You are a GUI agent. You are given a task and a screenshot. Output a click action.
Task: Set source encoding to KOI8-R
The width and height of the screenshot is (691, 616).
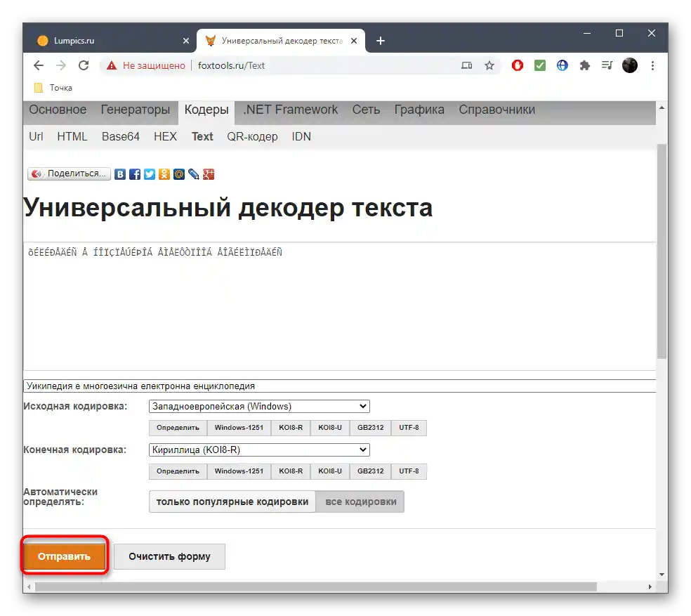[291, 428]
